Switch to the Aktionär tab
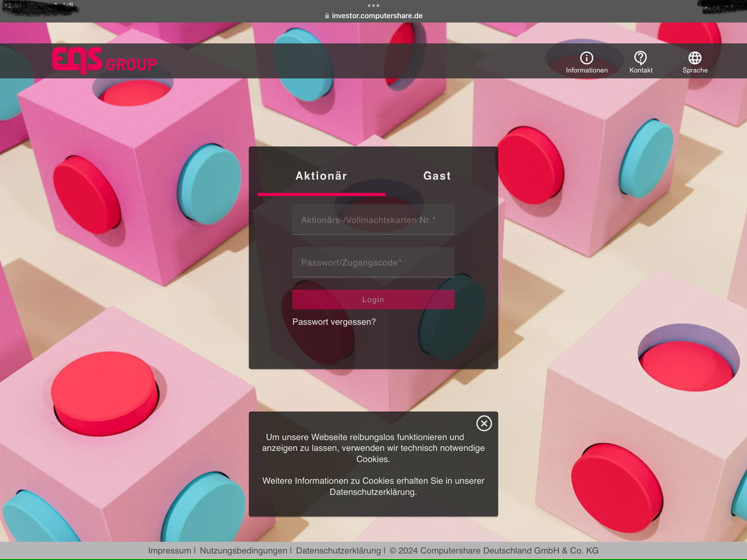 [x=321, y=176]
